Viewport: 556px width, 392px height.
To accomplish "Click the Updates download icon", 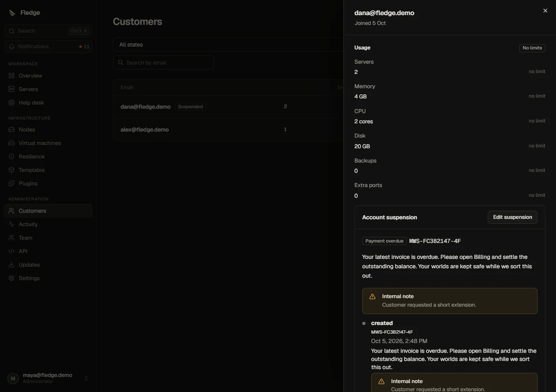I will (x=11, y=265).
